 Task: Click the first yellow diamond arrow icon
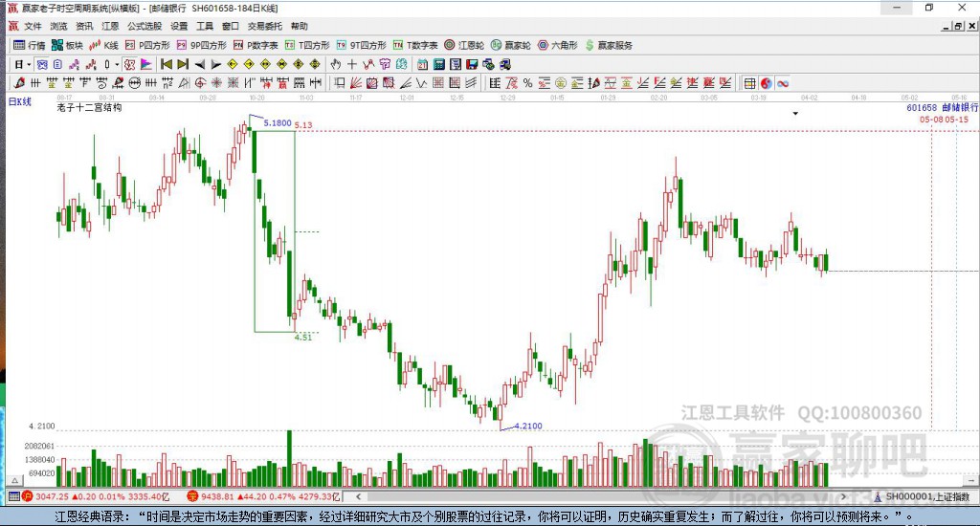[x=232, y=64]
